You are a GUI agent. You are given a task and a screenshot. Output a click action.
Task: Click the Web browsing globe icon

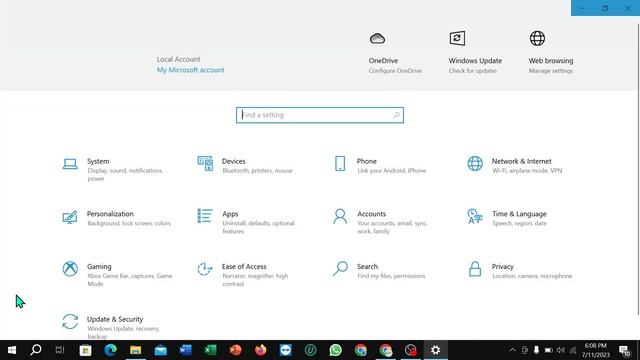pos(537,38)
